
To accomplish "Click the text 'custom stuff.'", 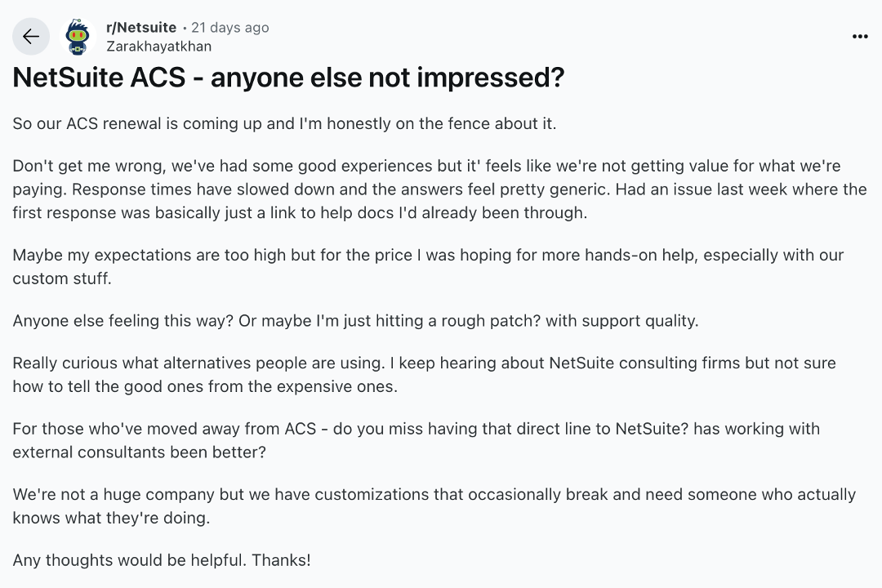I will 62,278.
